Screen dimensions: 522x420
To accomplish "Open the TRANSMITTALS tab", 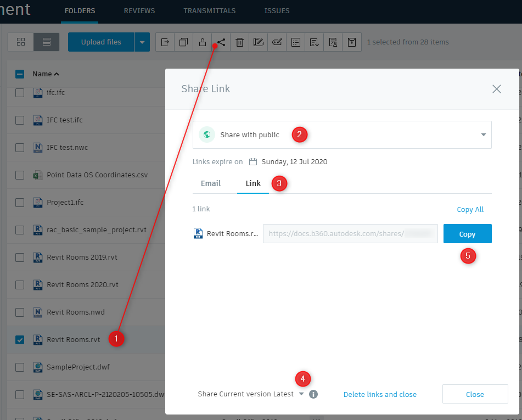I will [209, 11].
